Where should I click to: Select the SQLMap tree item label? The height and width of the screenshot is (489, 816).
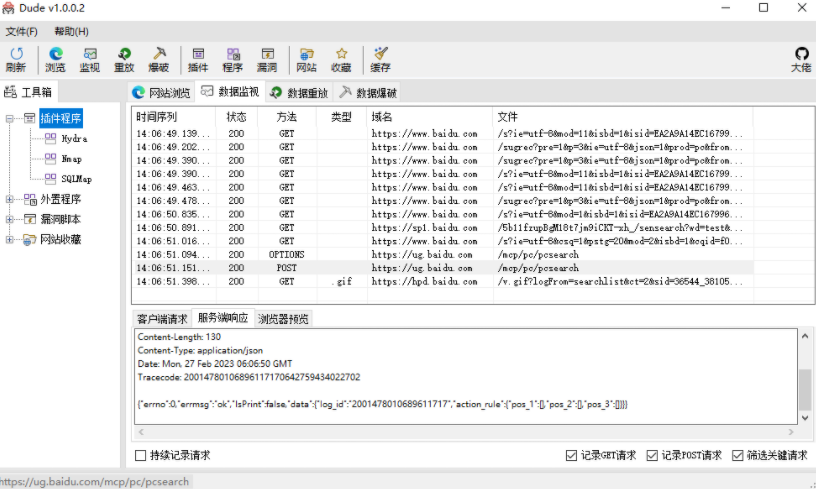pos(76,179)
